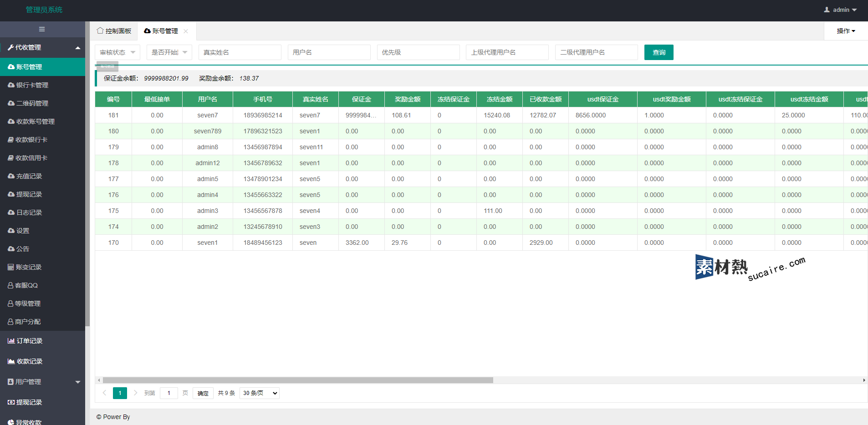Click the home icon on 控制面板 tab
This screenshot has height=425, width=868.
100,30
